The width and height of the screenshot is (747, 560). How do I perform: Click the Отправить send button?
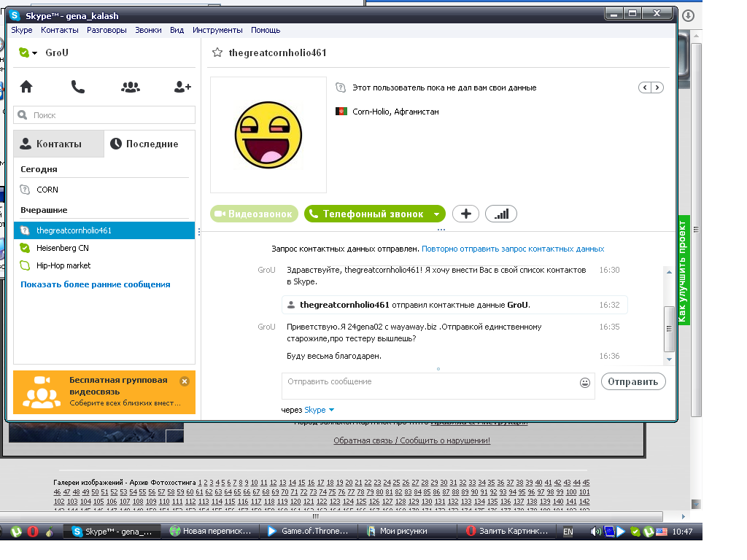[x=633, y=381]
